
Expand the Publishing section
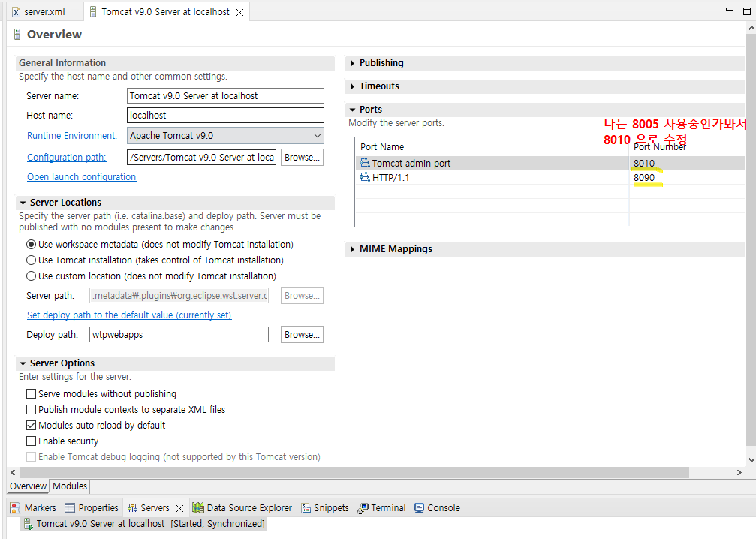[352, 63]
